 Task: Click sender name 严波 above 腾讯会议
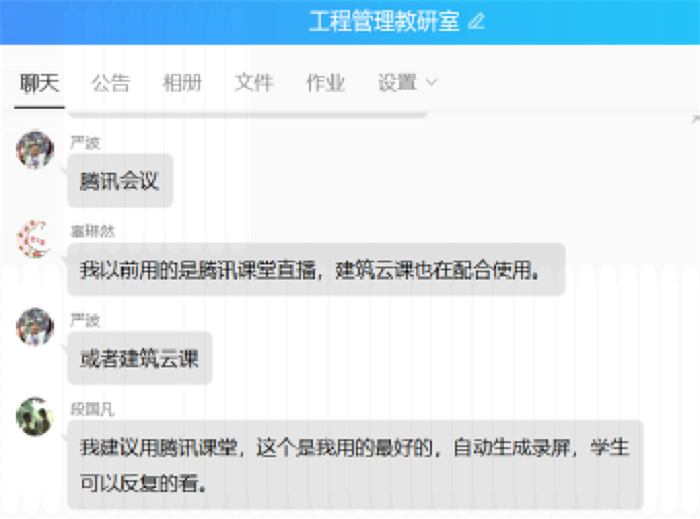[85, 143]
